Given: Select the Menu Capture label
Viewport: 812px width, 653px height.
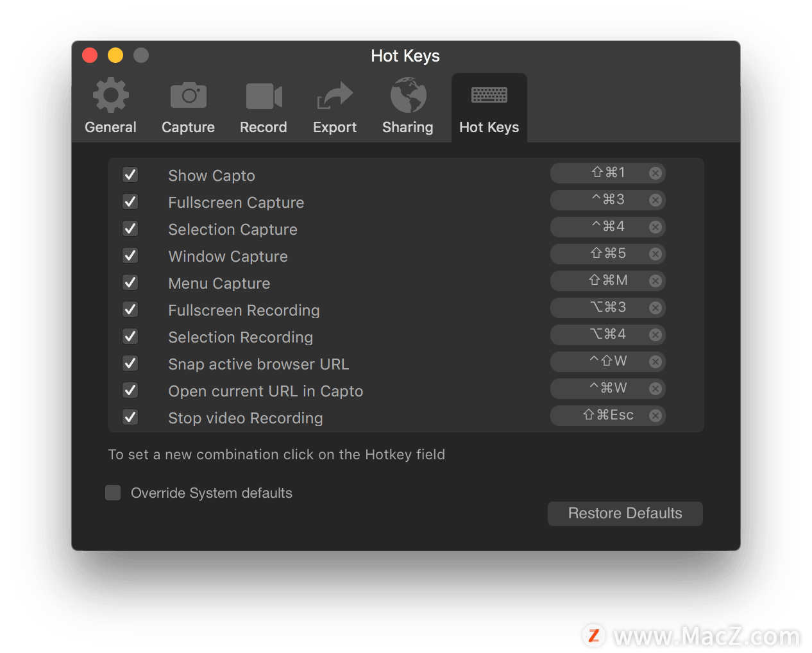Looking at the screenshot, I should pos(219,284).
